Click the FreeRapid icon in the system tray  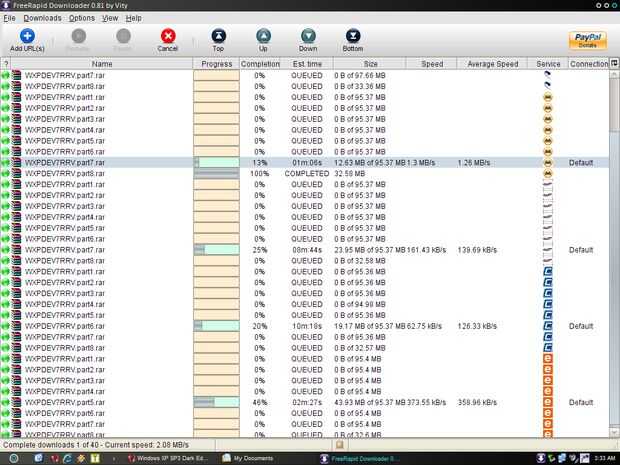point(541,458)
